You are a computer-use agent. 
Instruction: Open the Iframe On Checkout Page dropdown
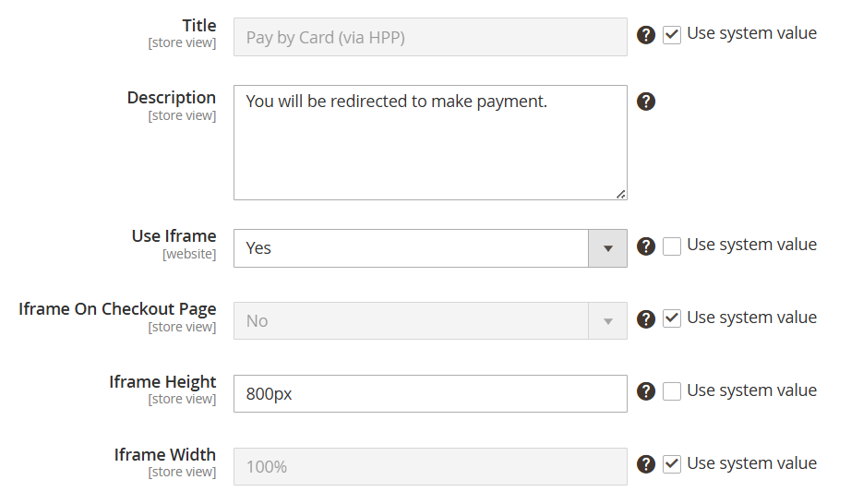pos(430,321)
